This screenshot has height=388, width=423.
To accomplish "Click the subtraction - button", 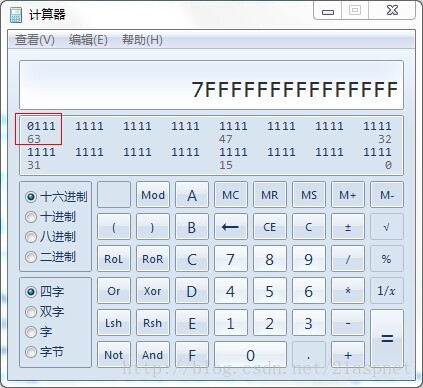I will coord(348,323).
